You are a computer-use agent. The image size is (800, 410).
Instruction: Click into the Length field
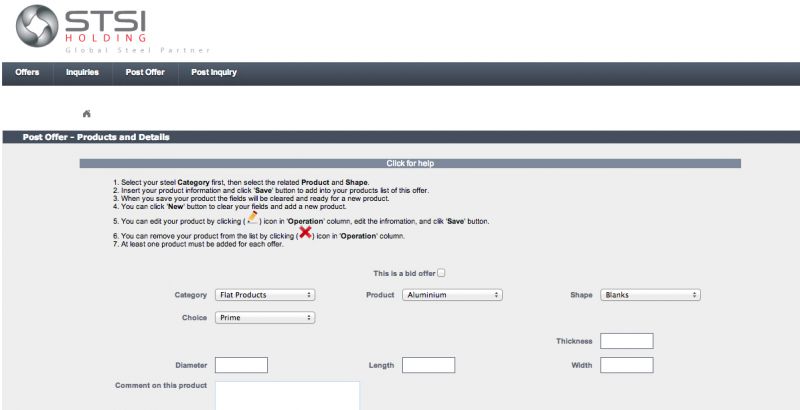click(428, 365)
